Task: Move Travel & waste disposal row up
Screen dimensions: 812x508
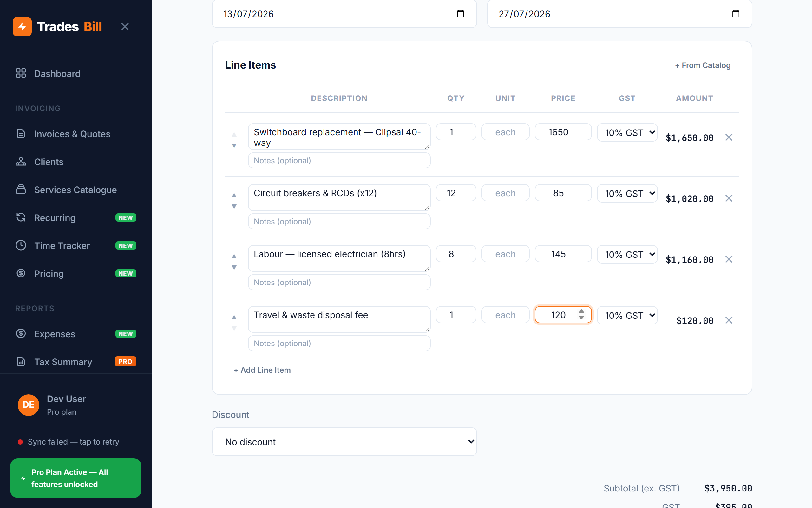Action: click(x=234, y=317)
